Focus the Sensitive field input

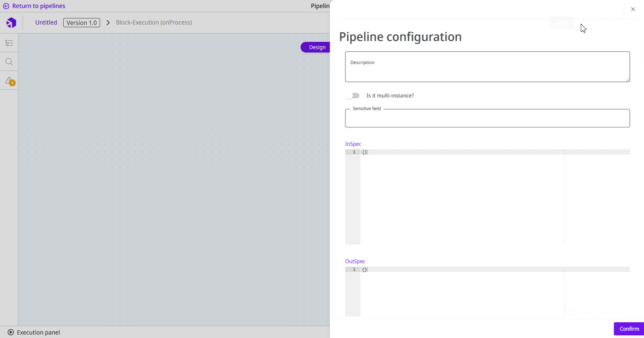pyautogui.click(x=487, y=119)
